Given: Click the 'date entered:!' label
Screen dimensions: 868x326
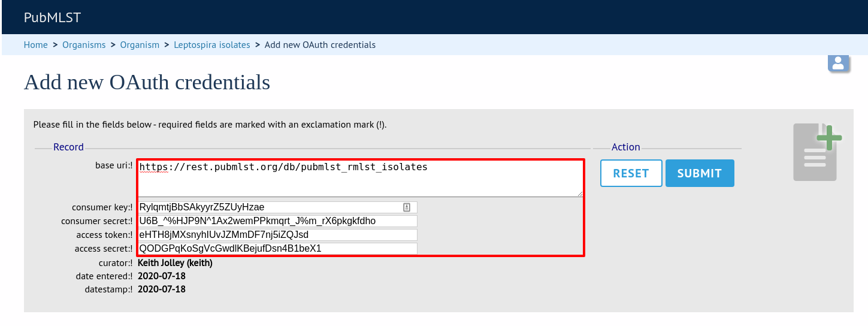Looking at the screenshot, I should (x=104, y=276).
